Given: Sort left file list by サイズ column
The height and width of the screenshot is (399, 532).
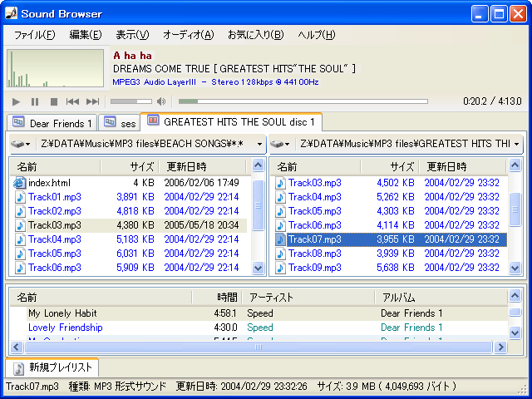Looking at the screenshot, I should point(141,166).
